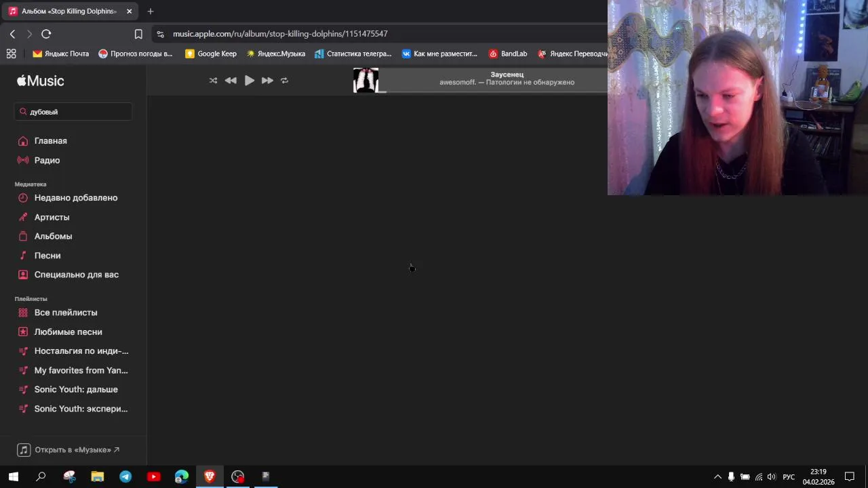Close the Альбом «Stop Killing Dolphins» tab
This screenshot has width=868, height=488.
(129, 12)
